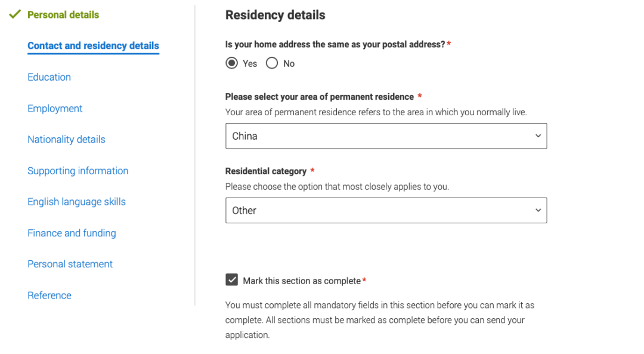Click the chevron on the Other dropdown

(x=538, y=211)
